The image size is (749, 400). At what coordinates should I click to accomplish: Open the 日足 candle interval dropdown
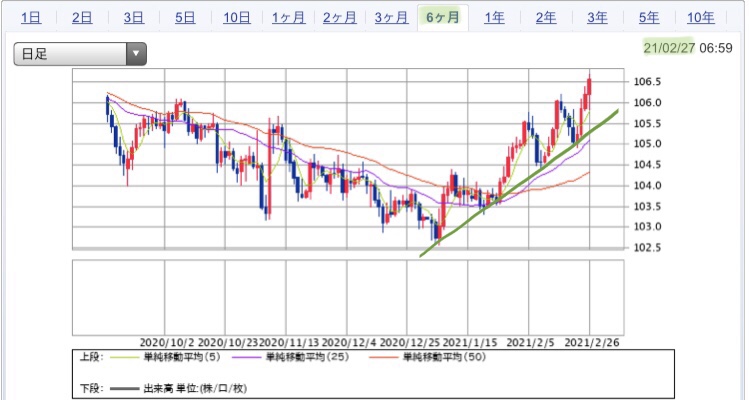pyautogui.click(x=80, y=54)
